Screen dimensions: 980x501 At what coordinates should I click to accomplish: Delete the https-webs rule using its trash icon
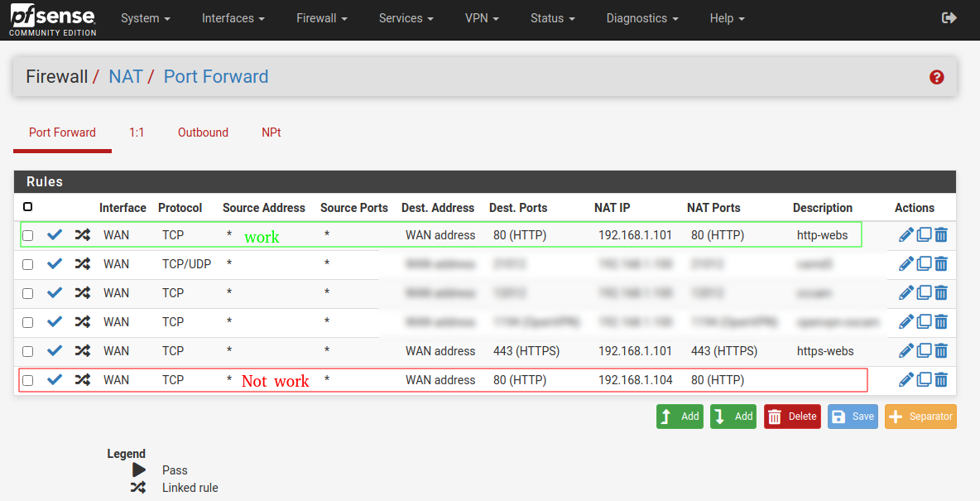pyautogui.click(x=941, y=351)
